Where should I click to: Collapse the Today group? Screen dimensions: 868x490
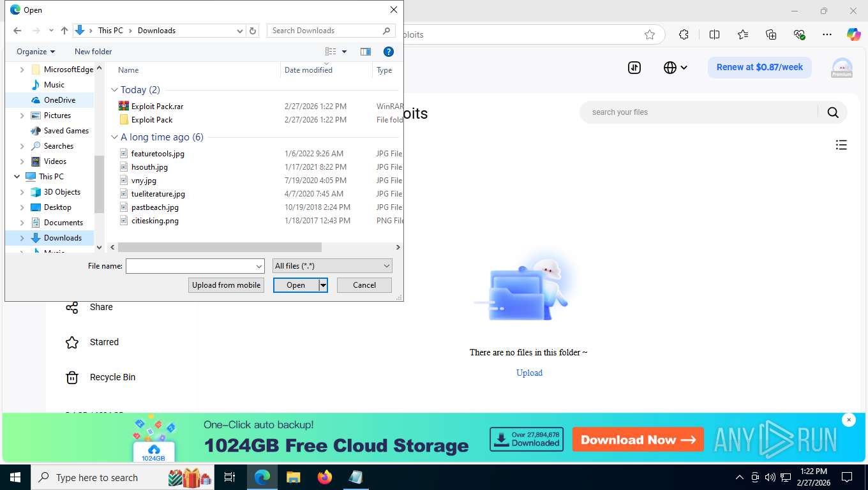(x=115, y=90)
